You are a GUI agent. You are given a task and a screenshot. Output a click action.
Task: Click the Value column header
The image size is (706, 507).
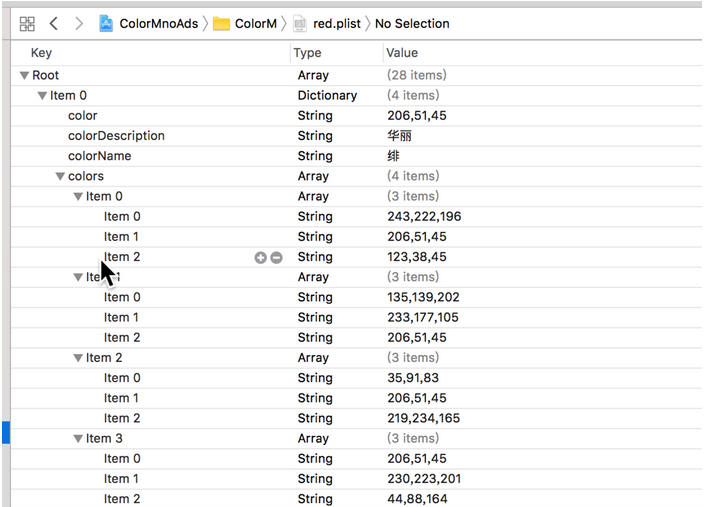pos(402,53)
